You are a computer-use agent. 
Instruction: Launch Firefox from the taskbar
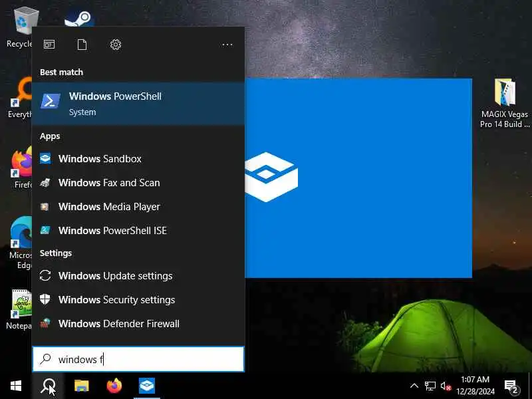point(114,386)
